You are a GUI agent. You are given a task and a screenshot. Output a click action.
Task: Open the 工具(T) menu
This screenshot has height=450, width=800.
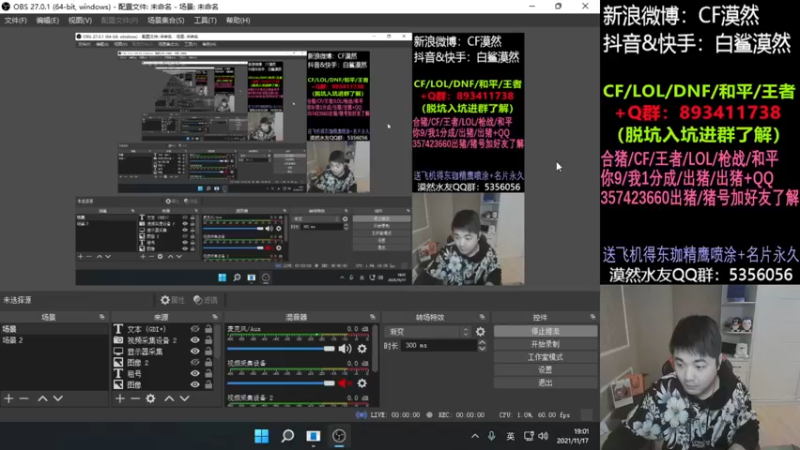tap(205, 20)
